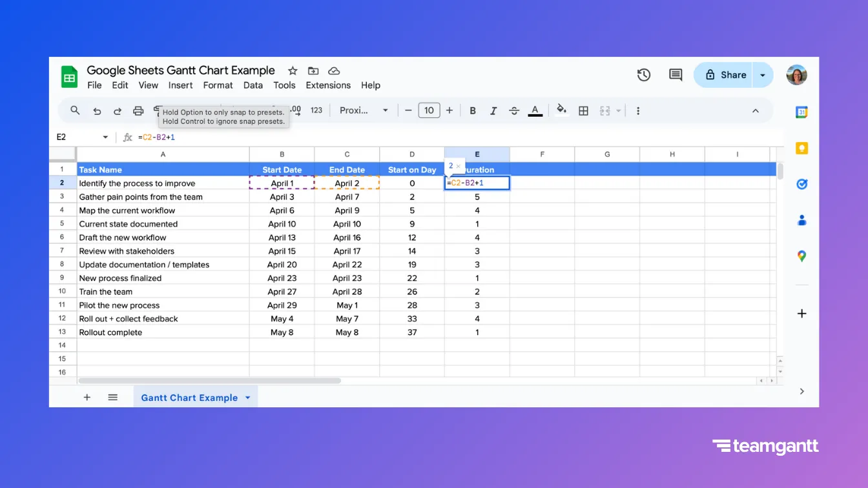
Task: Switch to the Gantt Chart Example sheet tab
Action: coord(189,397)
